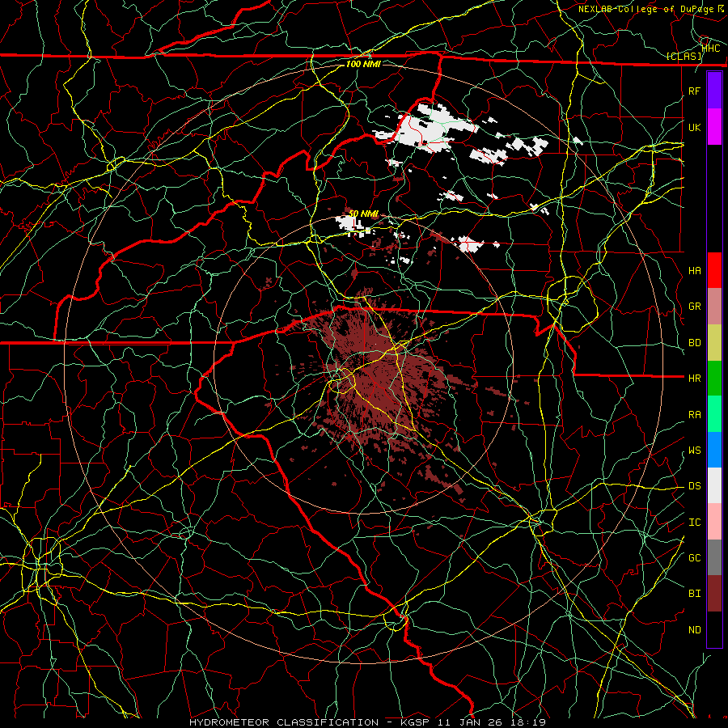Click the 'NEXLAB-College of DuPage' credit text
728x728 pixels.
645,9
